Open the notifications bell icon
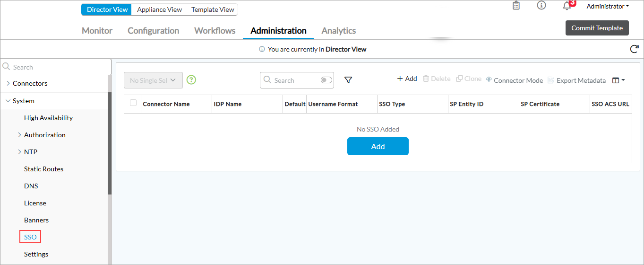This screenshot has height=265, width=644. (x=567, y=6)
